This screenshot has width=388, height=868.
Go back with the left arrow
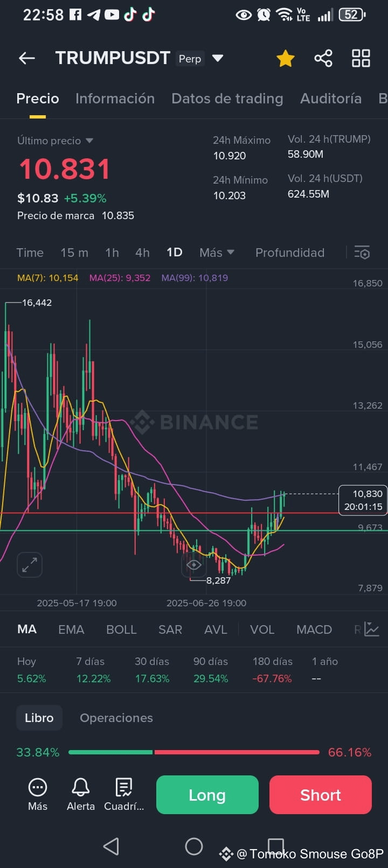pyautogui.click(x=26, y=58)
